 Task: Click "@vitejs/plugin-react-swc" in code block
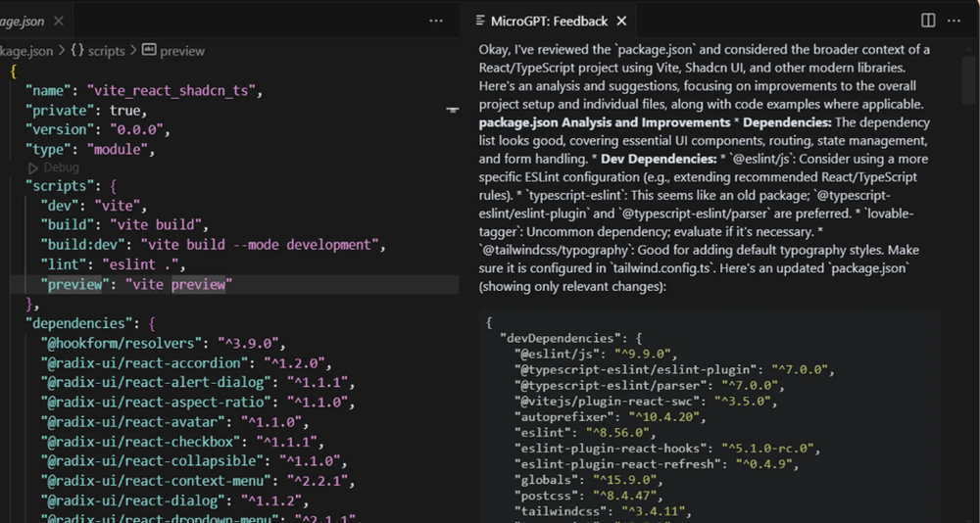point(607,401)
